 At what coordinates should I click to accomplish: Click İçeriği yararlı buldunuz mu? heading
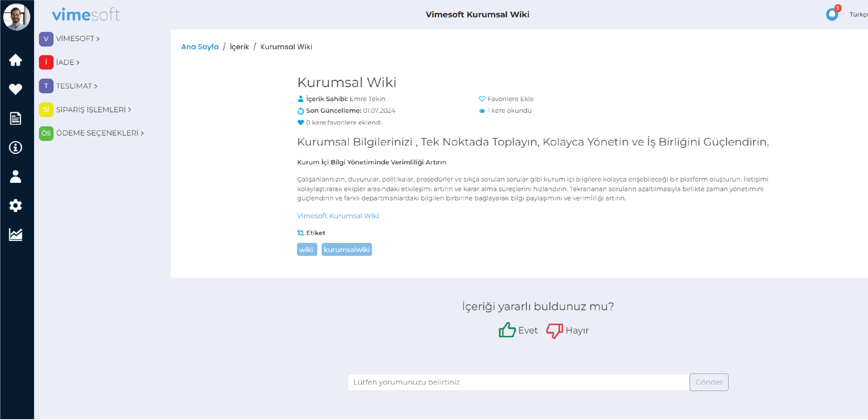click(x=538, y=306)
